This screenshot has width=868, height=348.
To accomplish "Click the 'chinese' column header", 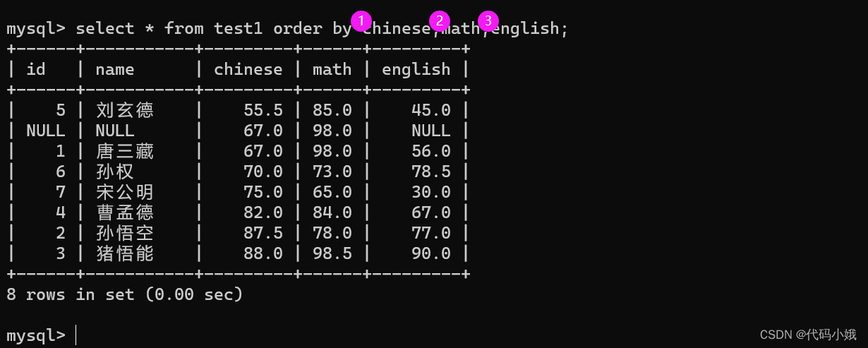I will (x=248, y=69).
